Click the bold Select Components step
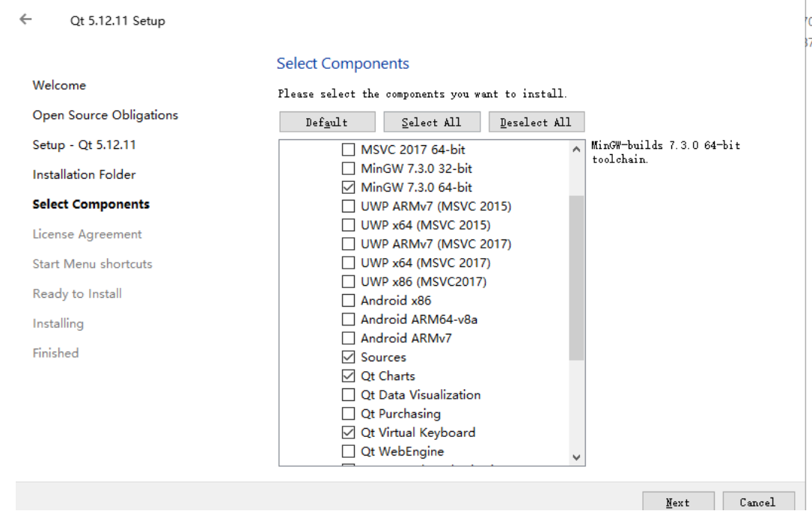 click(x=91, y=204)
